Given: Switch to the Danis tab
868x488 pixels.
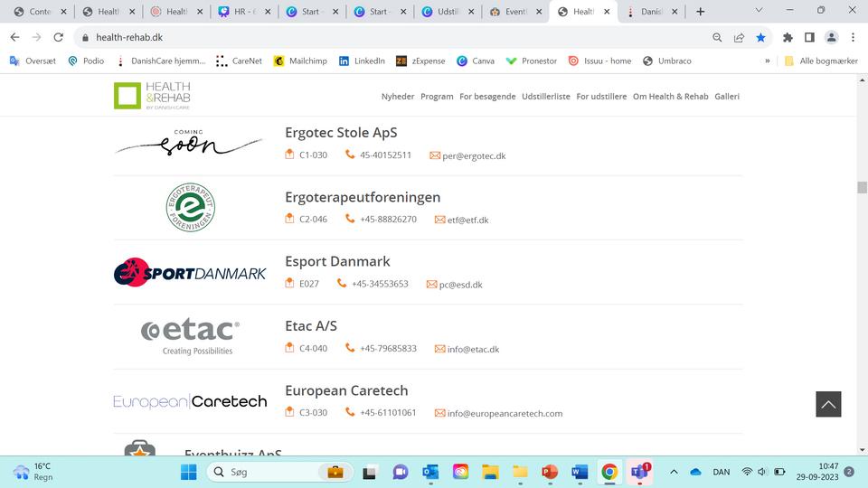Looking at the screenshot, I should pyautogui.click(x=651, y=12).
